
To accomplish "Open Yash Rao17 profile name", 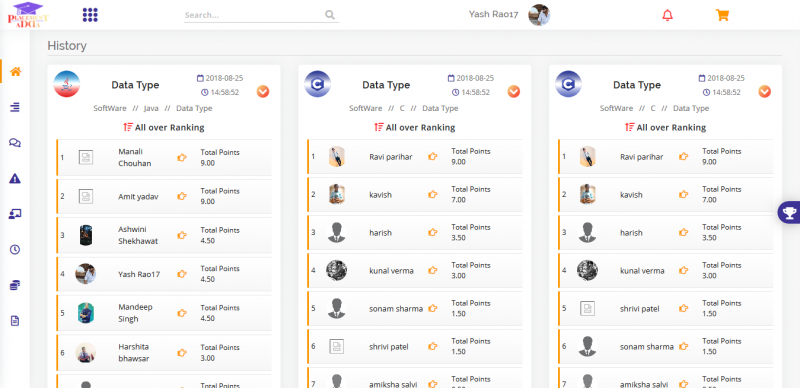I will pos(493,14).
